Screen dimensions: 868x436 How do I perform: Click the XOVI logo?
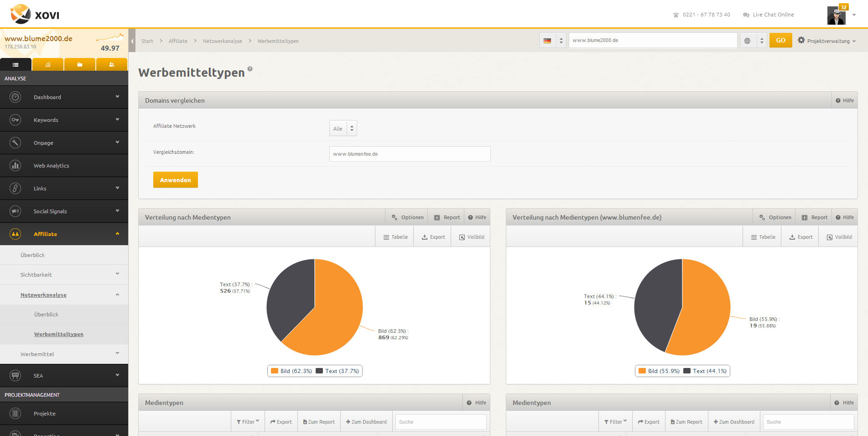point(35,14)
